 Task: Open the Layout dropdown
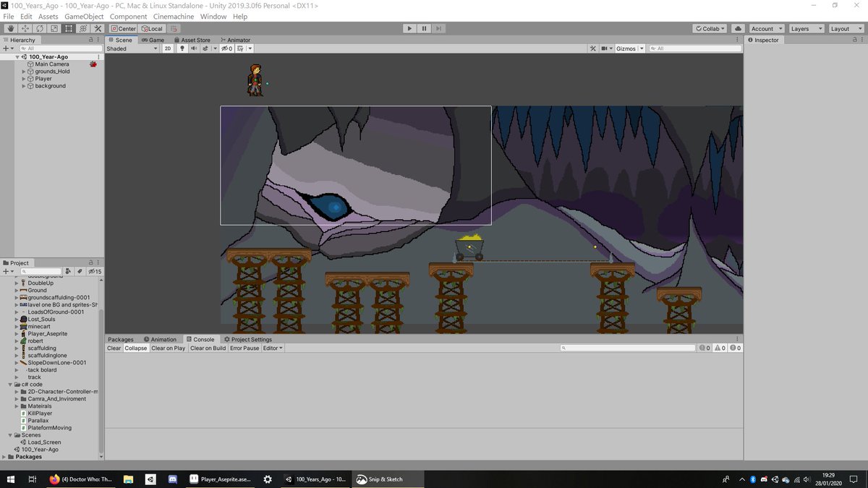click(x=846, y=28)
